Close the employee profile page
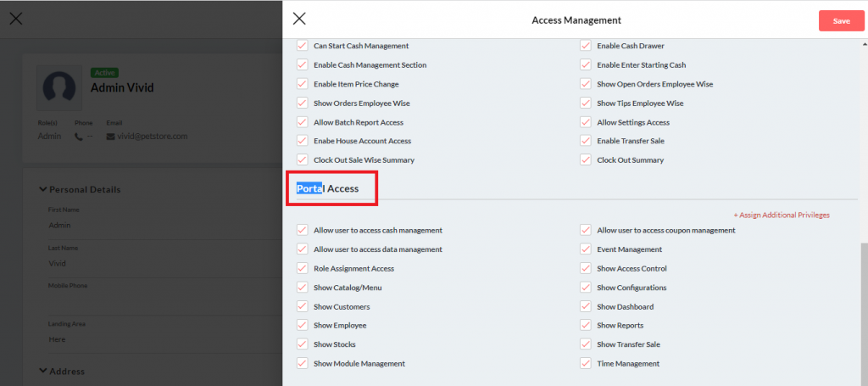The width and height of the screenshot is (868, 386). pyautogui.click(x=16, y=19)
